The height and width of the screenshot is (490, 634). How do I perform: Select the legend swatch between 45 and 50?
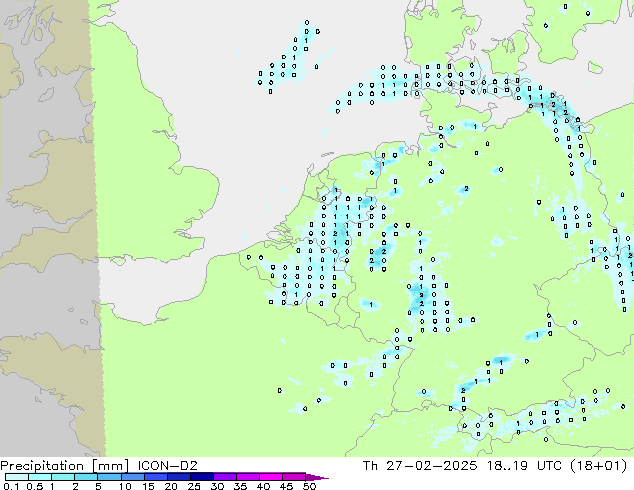tap(294, 477)
